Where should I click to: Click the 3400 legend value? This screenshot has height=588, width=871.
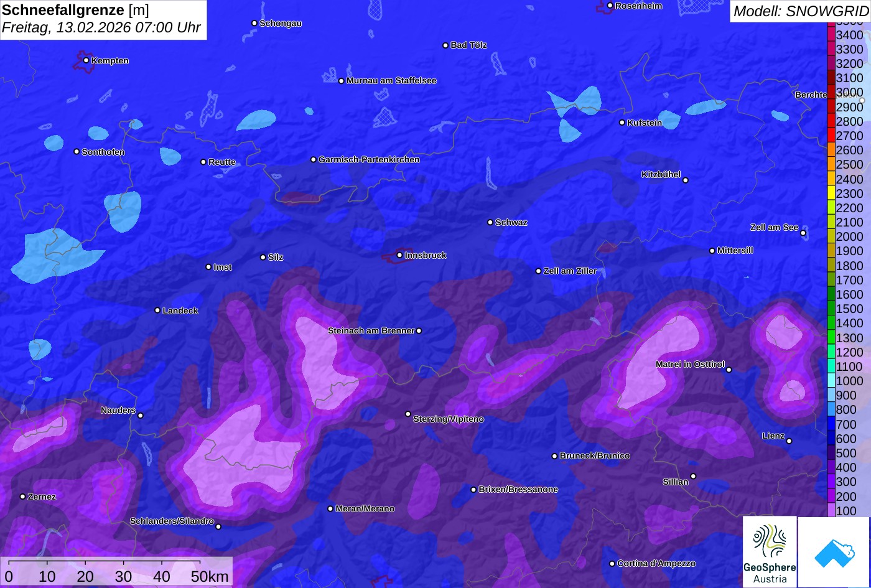850,35
